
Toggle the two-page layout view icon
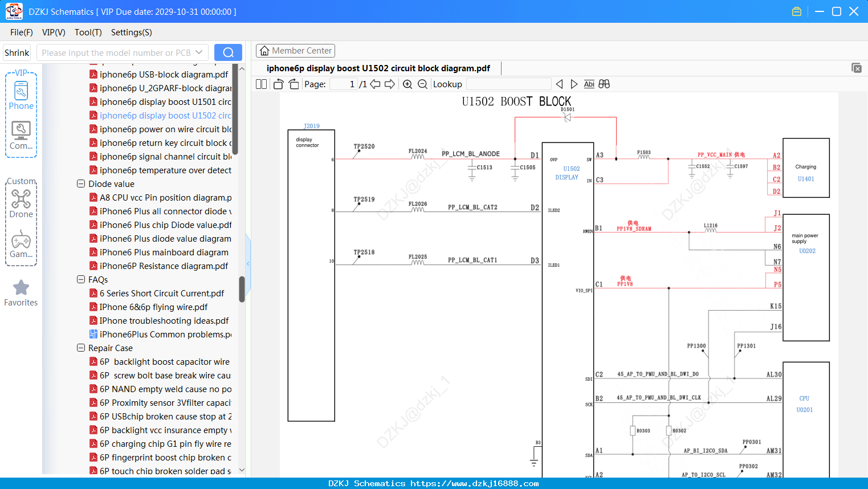click(x=262, y=84)
